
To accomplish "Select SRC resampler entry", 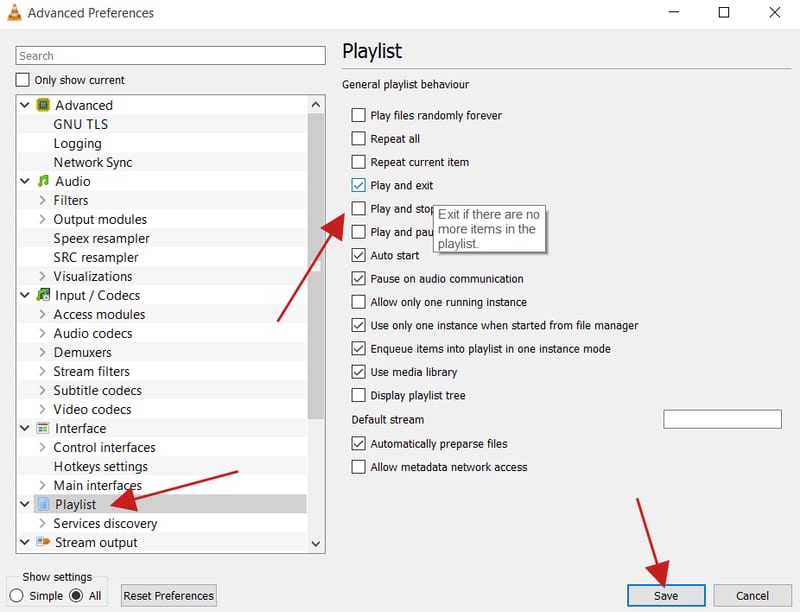I will pyautogui.click(x=96, y=258).
